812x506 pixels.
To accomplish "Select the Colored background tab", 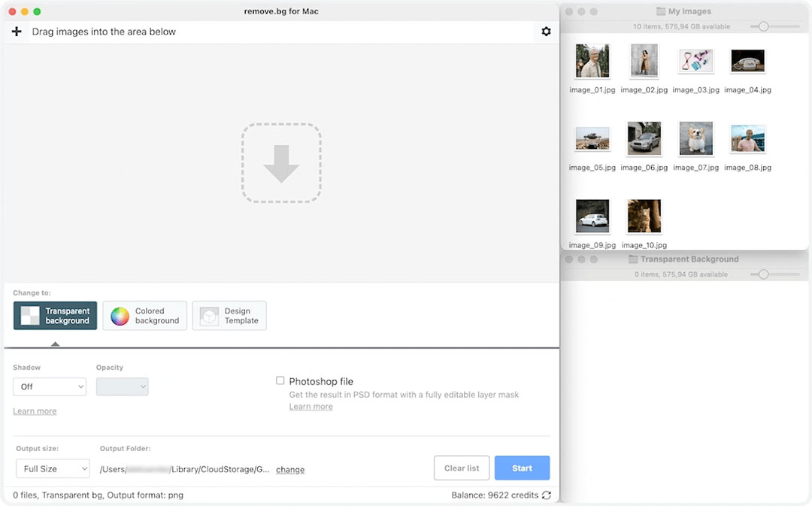I will pyautogui.click(x=145, y=316).
